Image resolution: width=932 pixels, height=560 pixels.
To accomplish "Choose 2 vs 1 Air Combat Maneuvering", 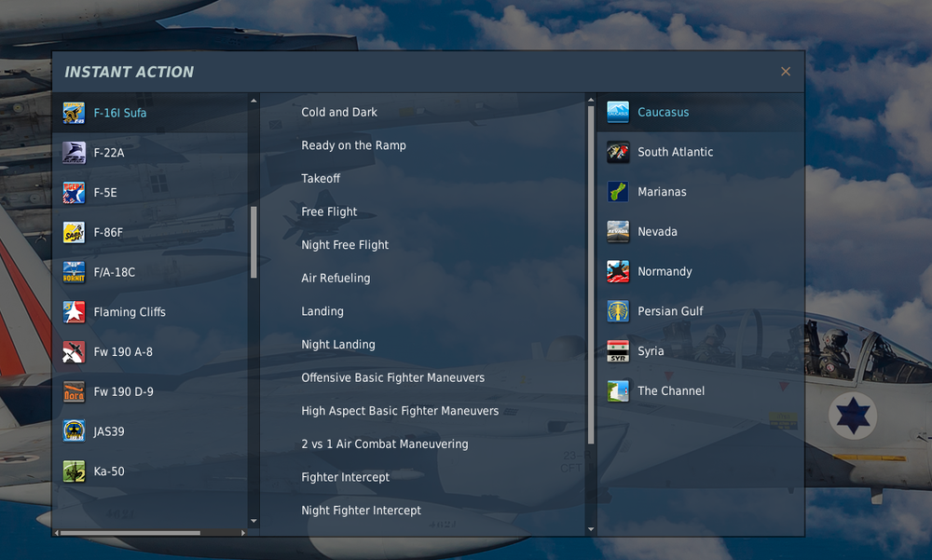I will click(385, 444).
